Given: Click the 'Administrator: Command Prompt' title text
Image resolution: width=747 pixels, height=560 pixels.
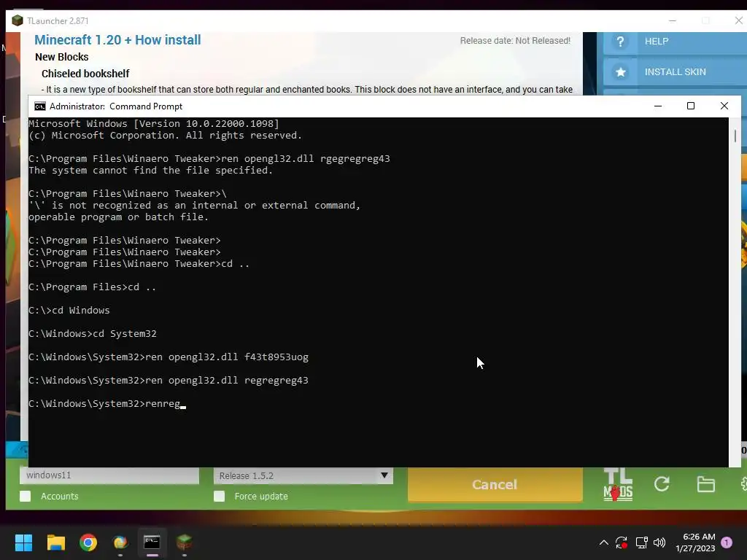Looking at the screenshot, I should coord(116,106).
